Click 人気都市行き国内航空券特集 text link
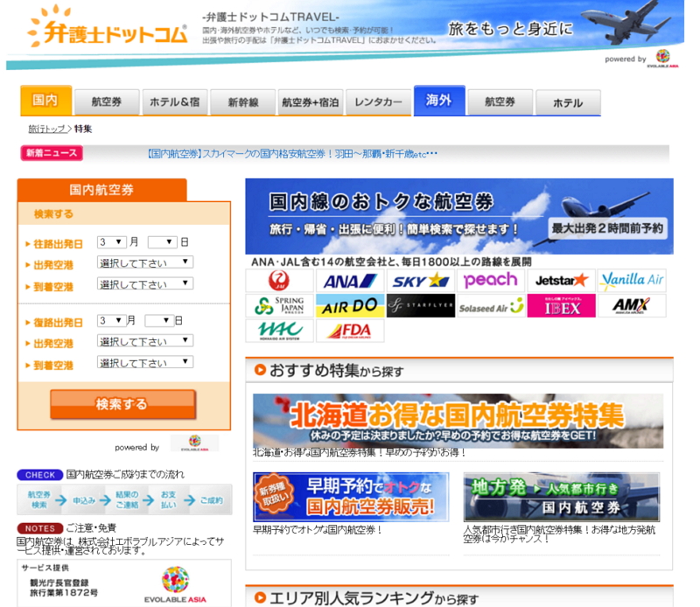Screen dimensions: 700x607 coord(559,534)
